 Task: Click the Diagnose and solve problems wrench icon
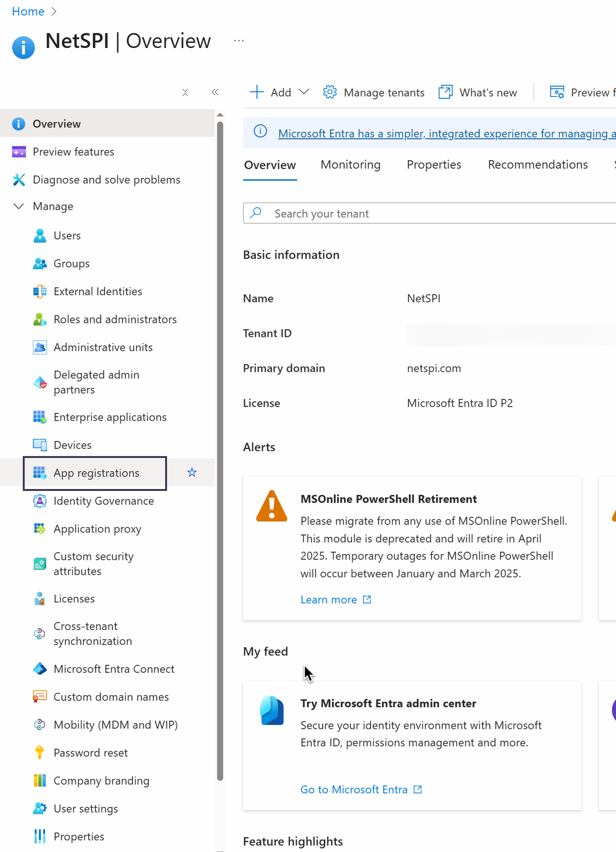pyautogui.click(x=18, y=180)
